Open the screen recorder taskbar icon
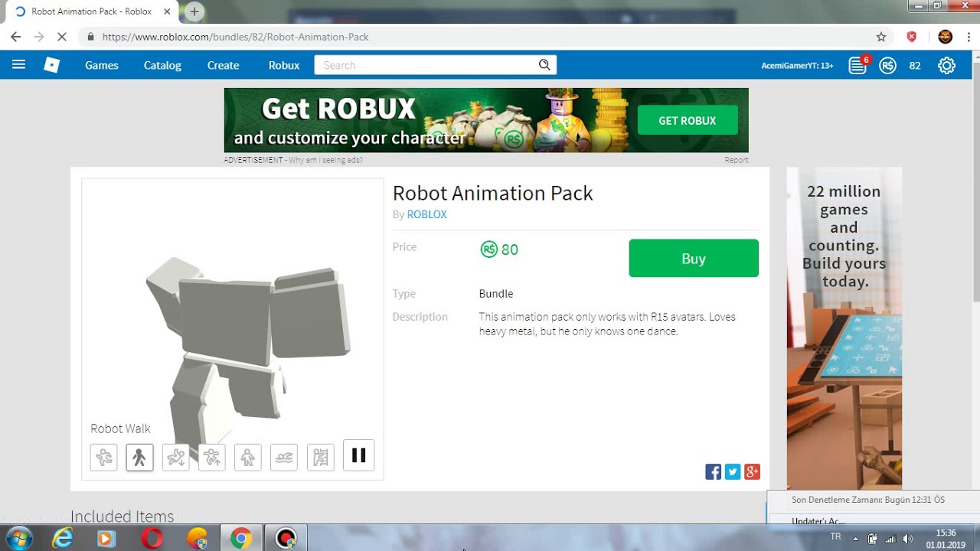The width and height of the screenshot is (980, 551). pos(286,538)
